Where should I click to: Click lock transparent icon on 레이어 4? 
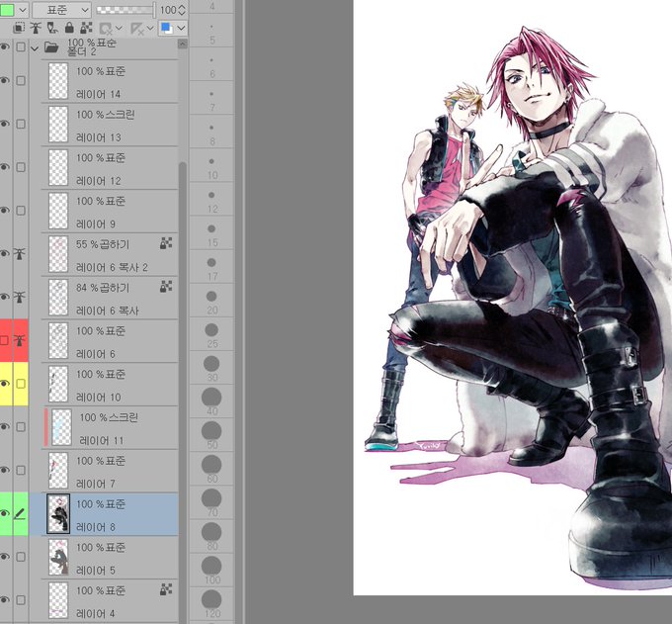[166, 589]
